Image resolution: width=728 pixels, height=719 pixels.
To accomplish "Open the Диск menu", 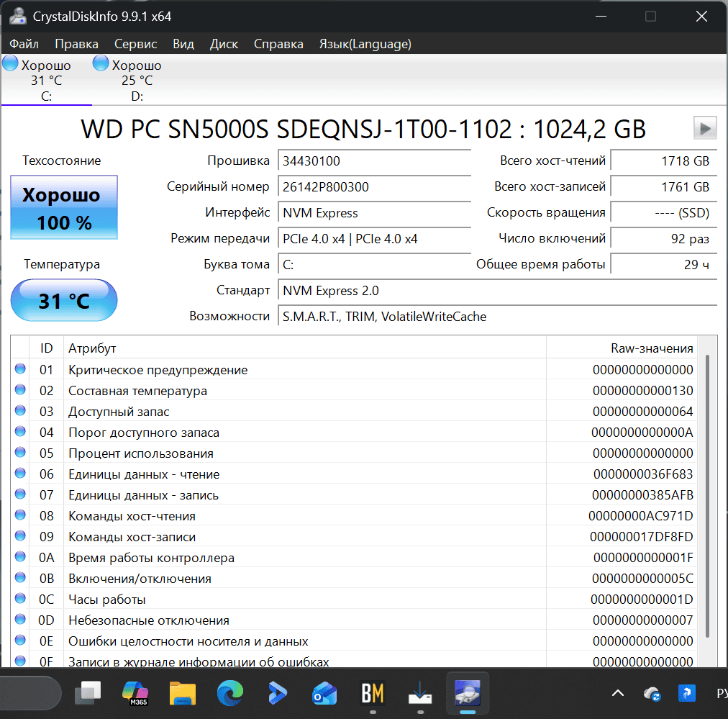I will point(224,44).
